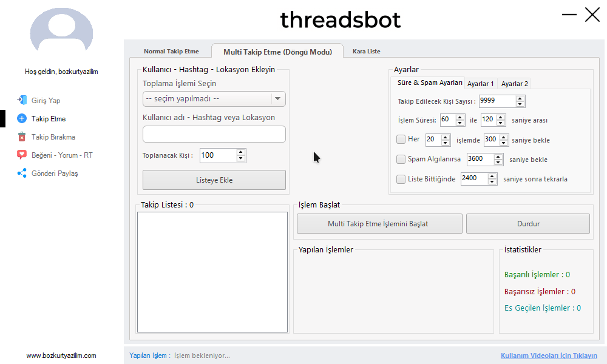Go to Gönderi Paylaş section
The image size is (607, 364).
point(55,174)
